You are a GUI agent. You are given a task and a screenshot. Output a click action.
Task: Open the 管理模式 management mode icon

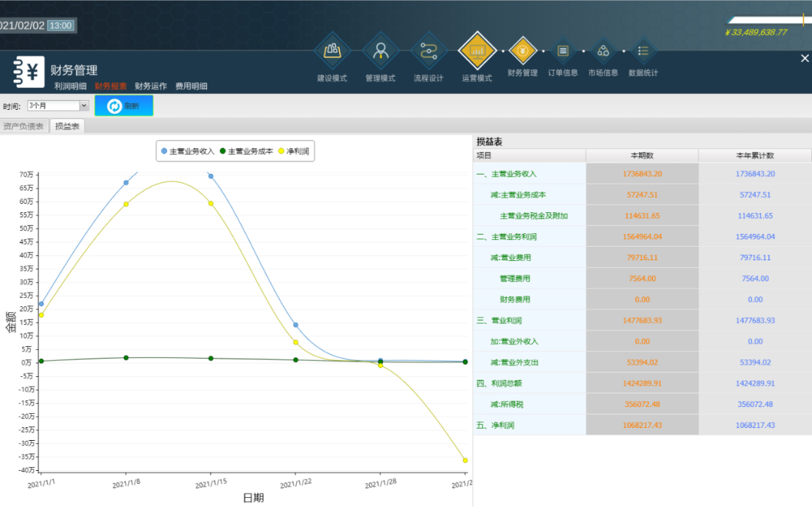pyautogui.click(x=380, y=50)
